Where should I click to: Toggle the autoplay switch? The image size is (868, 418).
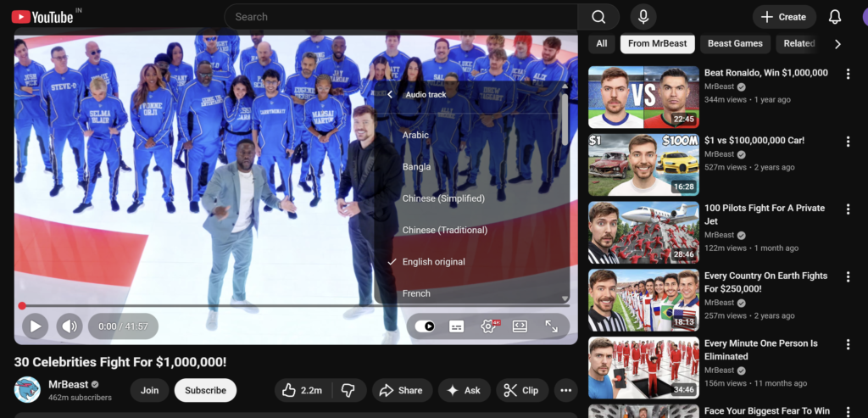coord(426,326)
